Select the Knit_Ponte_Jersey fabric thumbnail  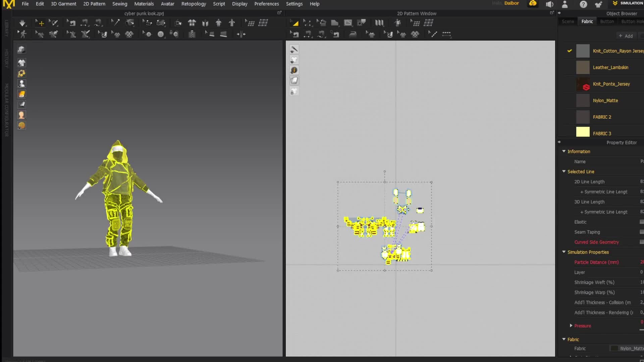pyautogui.click(x=583, y=84)
